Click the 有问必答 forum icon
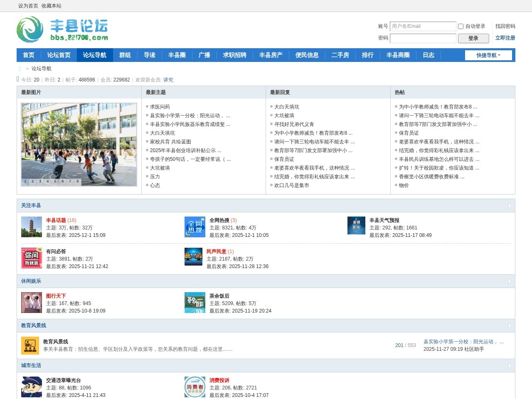This screenshot has width=532, height=399. (32, 258)
